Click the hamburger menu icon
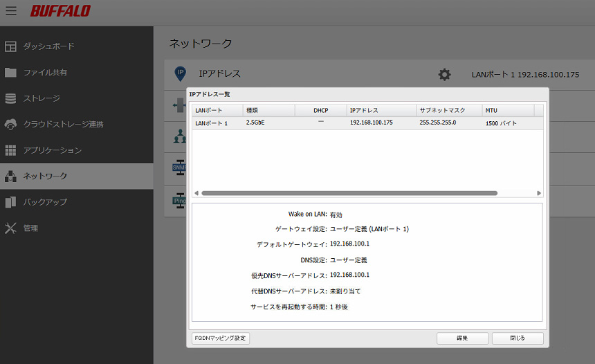Viewport: 595px width, 364px height. click(x=11, y=11)
